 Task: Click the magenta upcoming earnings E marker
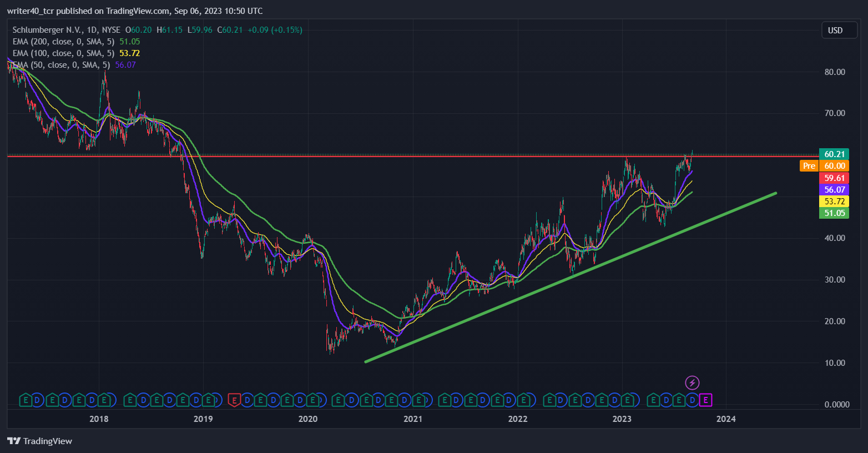[705, 400]
